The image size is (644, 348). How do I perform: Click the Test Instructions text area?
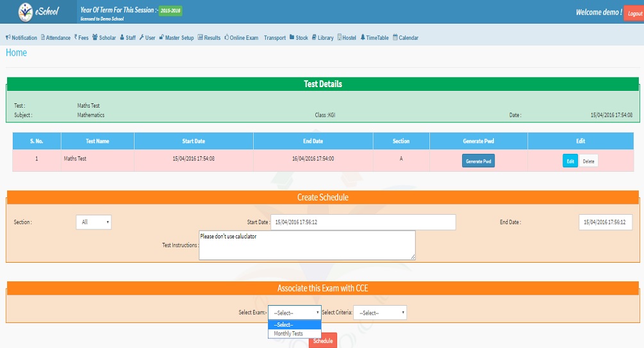coord(307,245)
